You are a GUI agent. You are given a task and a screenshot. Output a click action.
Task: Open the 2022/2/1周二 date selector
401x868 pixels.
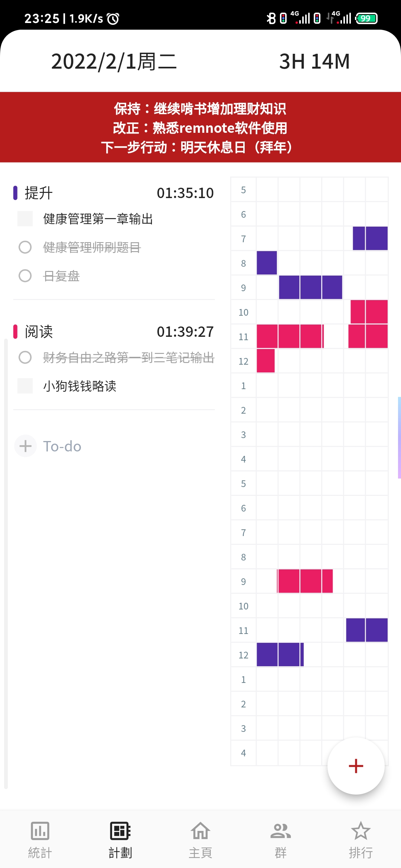(x=114, y=61)
